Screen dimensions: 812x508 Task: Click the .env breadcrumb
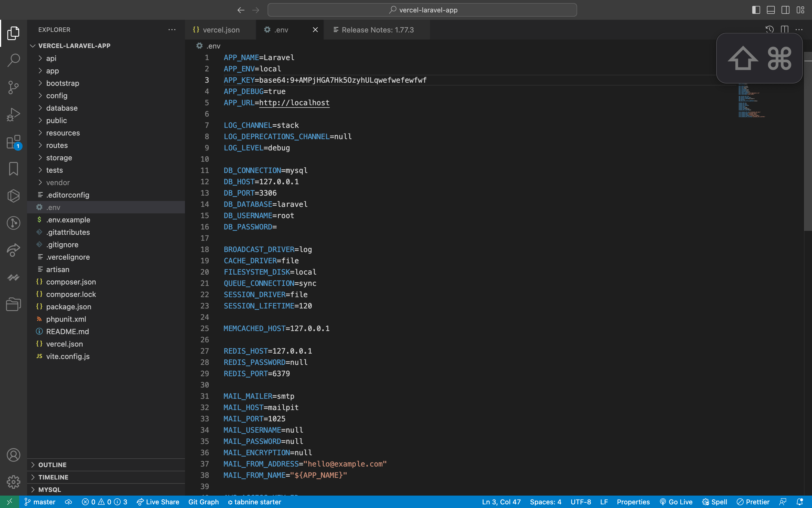click(x=209, y=46)
